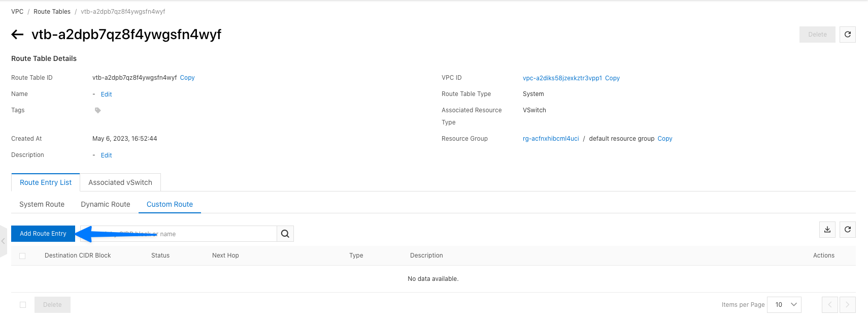Open the Items per Page dropdown

(x=784, y=305)
